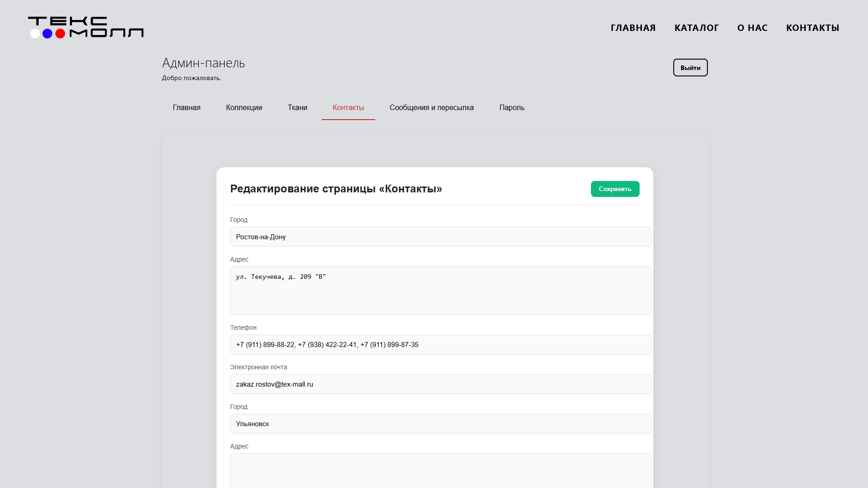Open the Сообщения и пересылка tab
The height and width of the screenshot is (488, 868).
[x=431, y=108]
